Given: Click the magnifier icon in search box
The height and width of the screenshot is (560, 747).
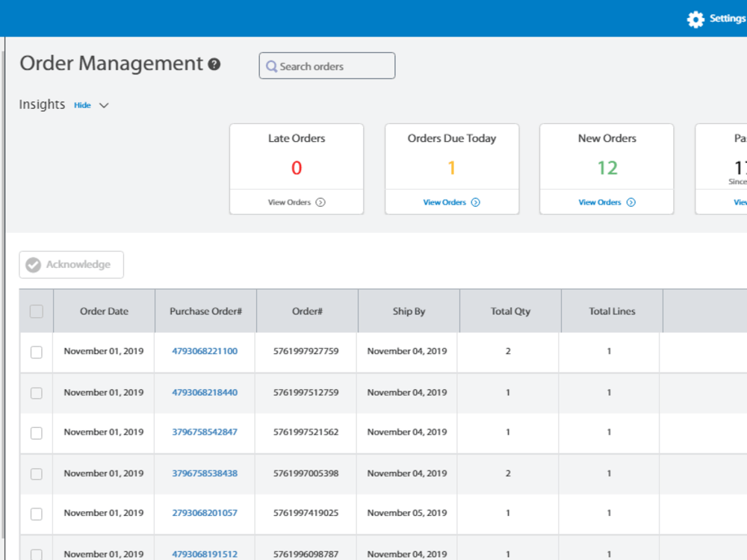Looking at the screenshot, I should tap(271, 66).
